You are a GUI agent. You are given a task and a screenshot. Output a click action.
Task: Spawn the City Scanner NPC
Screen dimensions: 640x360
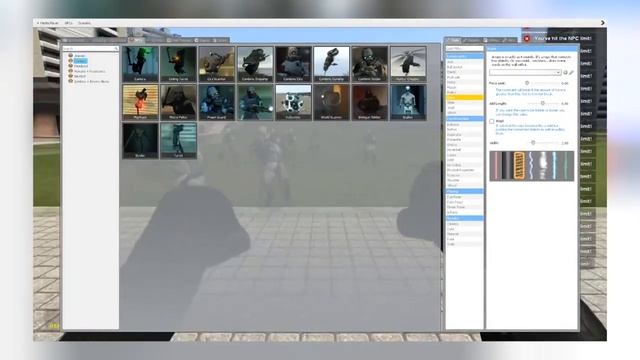pyautogui.click(x=217, y=64)
